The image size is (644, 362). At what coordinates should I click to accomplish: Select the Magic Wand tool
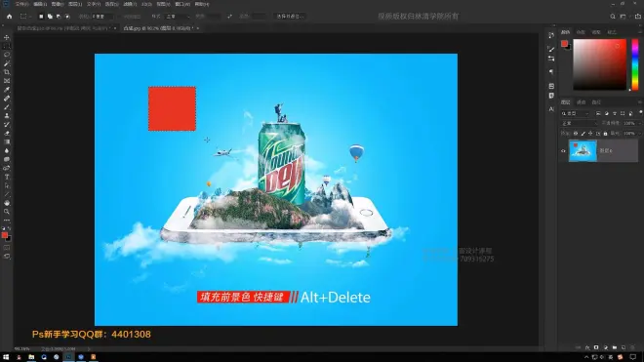coord(7,63)
